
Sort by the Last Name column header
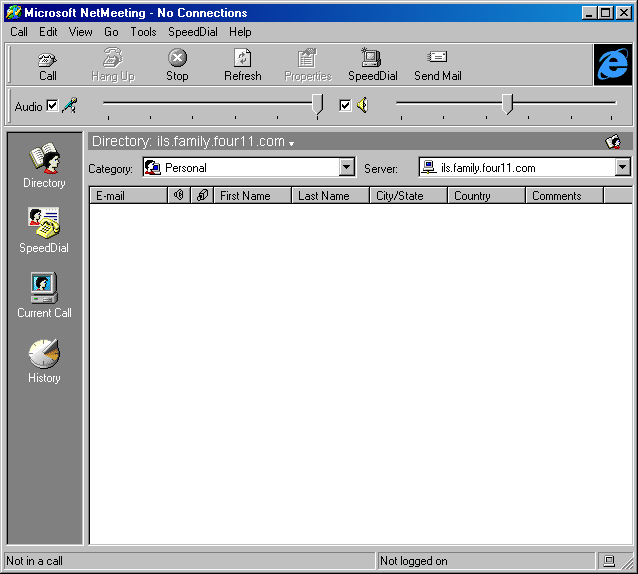tap(331, 196)
